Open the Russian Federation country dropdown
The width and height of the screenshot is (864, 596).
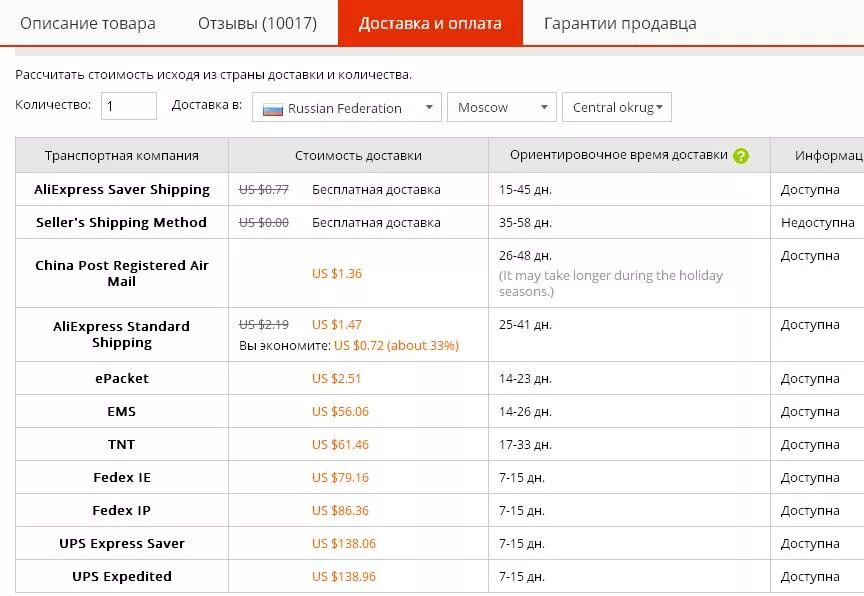[x=347, y=107]
